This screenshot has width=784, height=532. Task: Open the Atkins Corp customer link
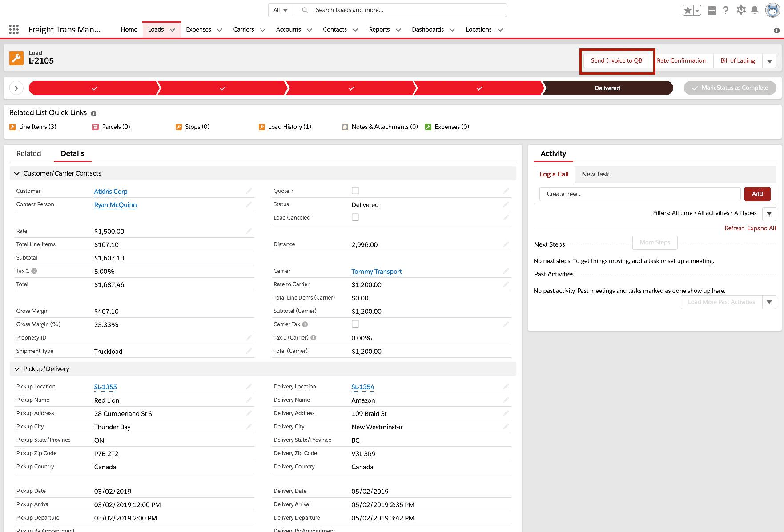coord(111,191)
